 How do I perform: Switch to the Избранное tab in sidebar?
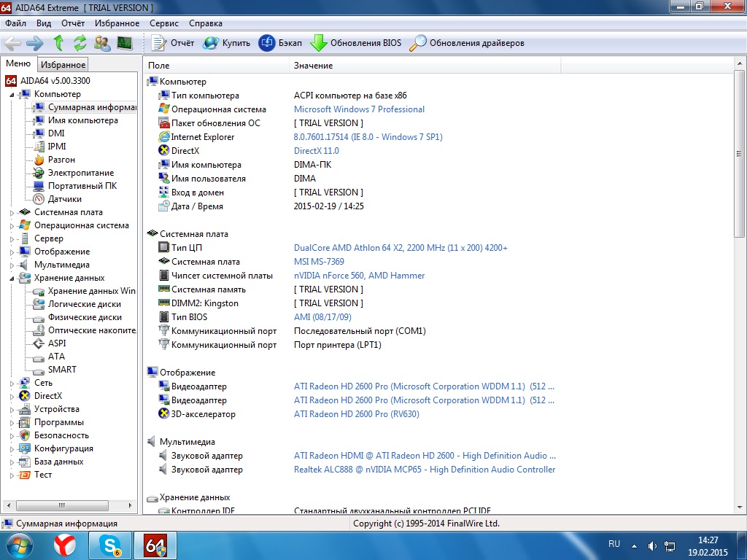point(63,64)
